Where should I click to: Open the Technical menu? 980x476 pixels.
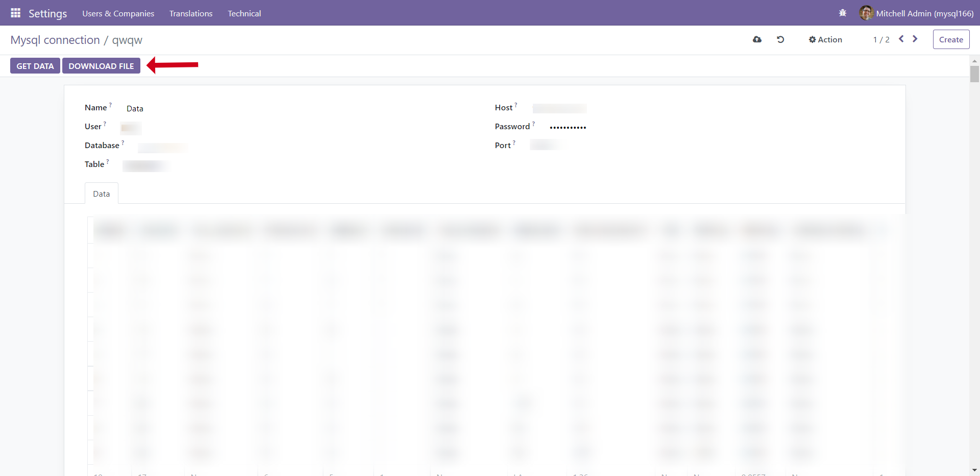[x=244, y=13]
